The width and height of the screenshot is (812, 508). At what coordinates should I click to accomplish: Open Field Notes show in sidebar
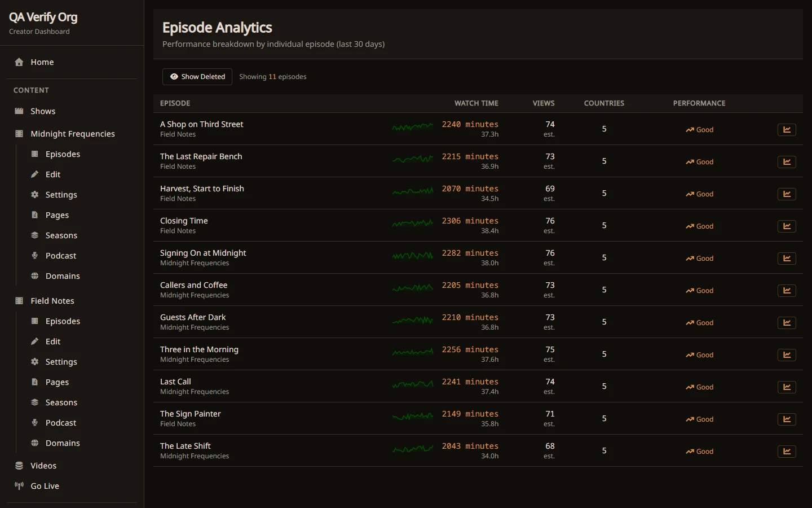click(x=72, y=301)
